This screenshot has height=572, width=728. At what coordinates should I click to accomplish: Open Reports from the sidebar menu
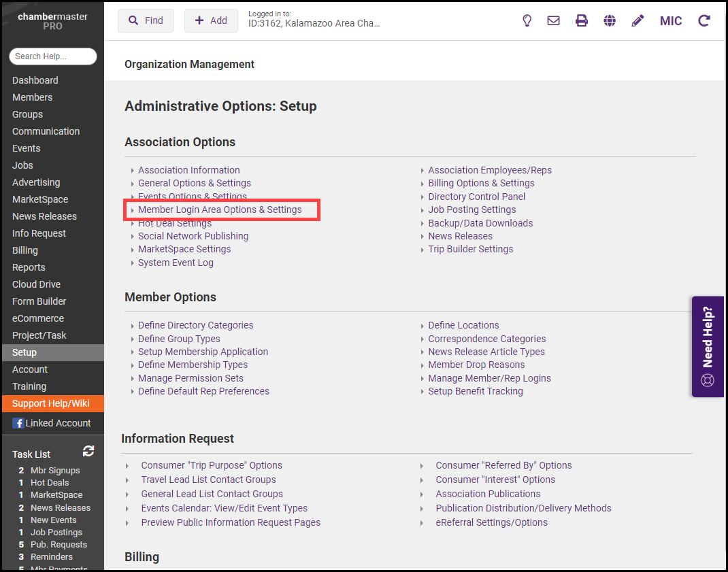[29, 267]
